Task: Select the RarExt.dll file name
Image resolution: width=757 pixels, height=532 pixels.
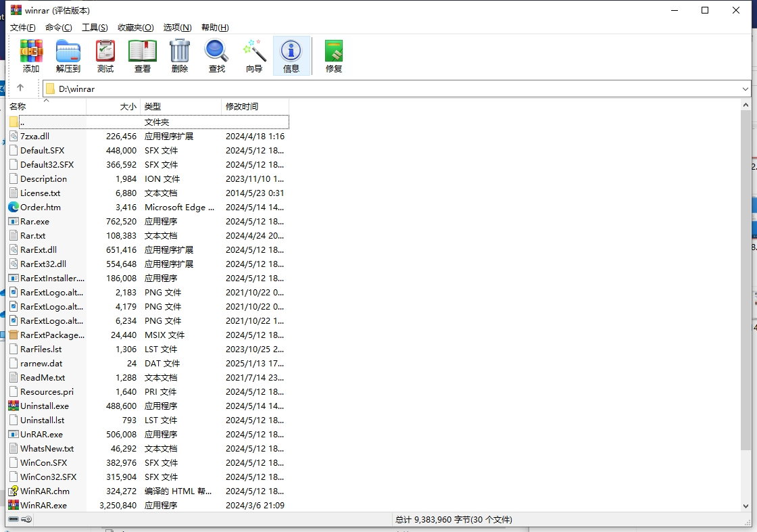Action: point(38,250)
